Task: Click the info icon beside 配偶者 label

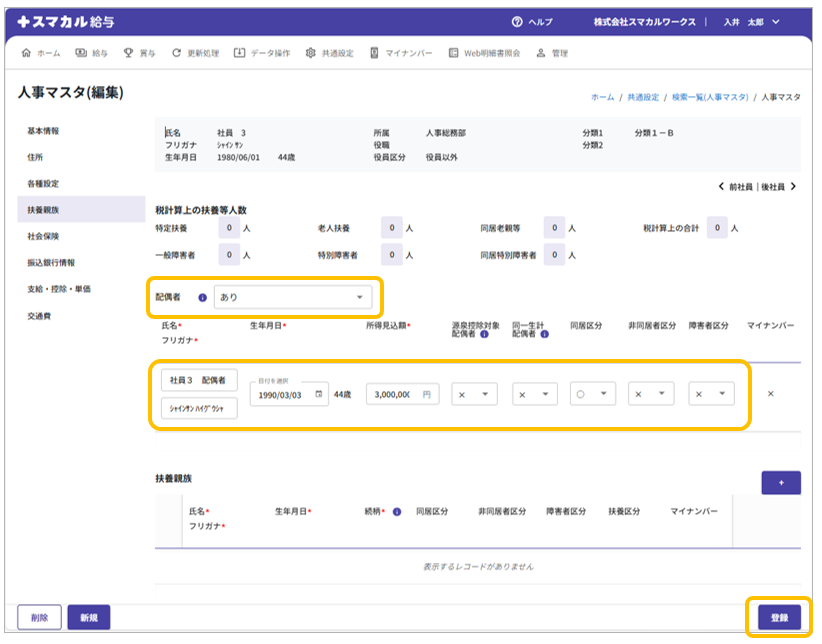Action: pos(202,297)
